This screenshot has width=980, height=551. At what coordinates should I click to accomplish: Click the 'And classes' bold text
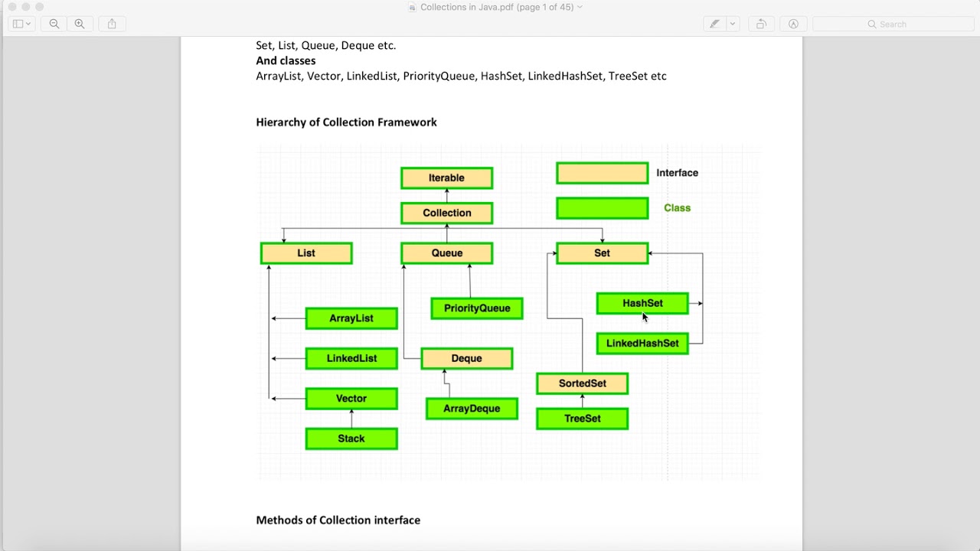click(286, 60)
